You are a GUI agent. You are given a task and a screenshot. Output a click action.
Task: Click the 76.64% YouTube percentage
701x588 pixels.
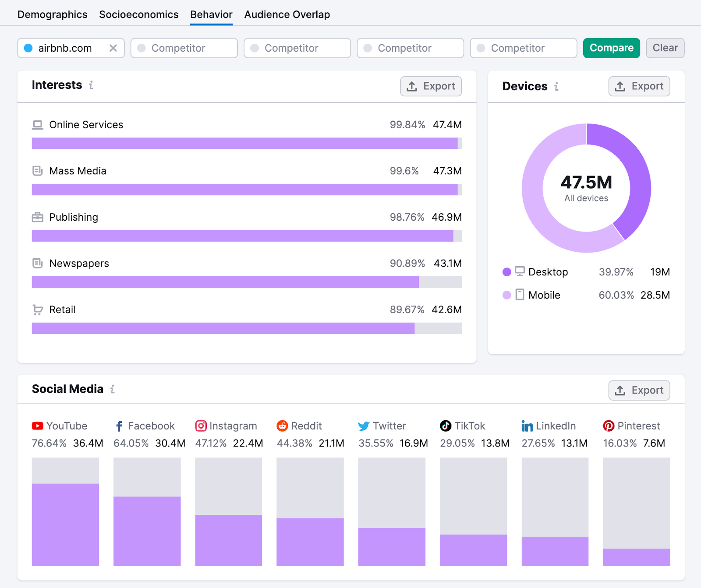pos(49,443)
